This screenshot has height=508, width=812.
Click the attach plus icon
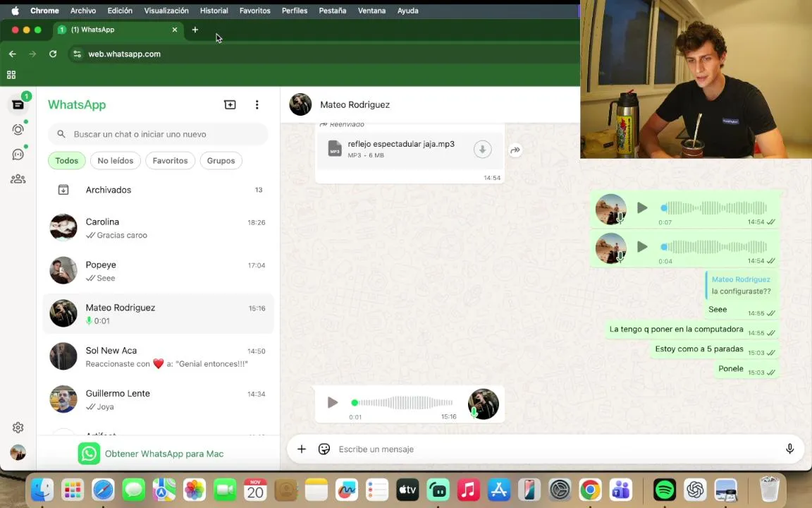[x=302, y=449]
